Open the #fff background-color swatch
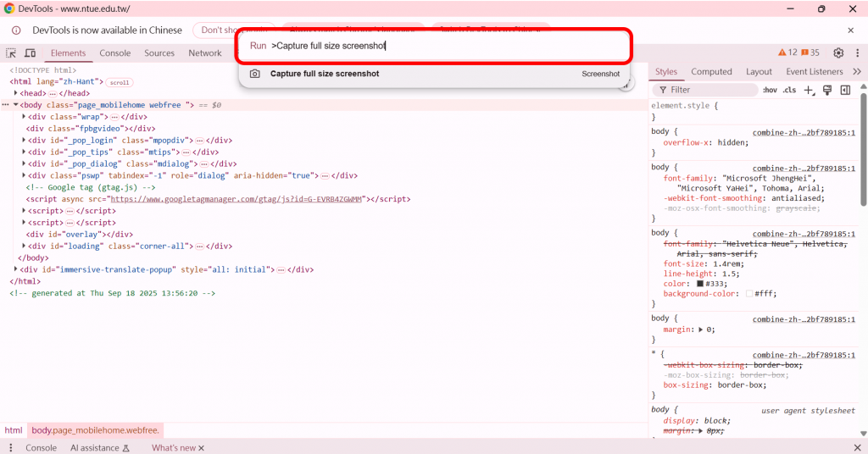The width and height of the screenshot is (868, 454). (x=749, y=294)
